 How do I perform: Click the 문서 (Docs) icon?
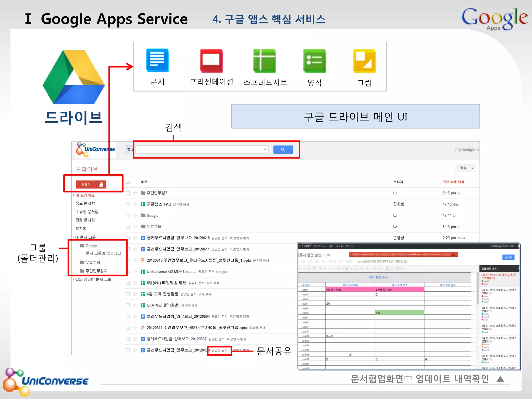[x=157, y=60]
